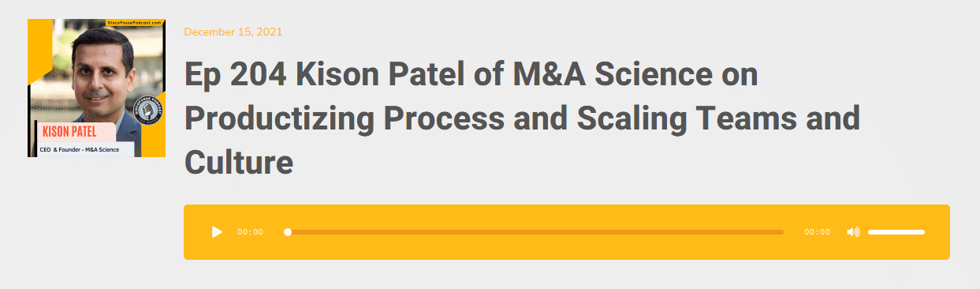
Task: Seek within the audio progress bar
Action: (x=535, y=232)
